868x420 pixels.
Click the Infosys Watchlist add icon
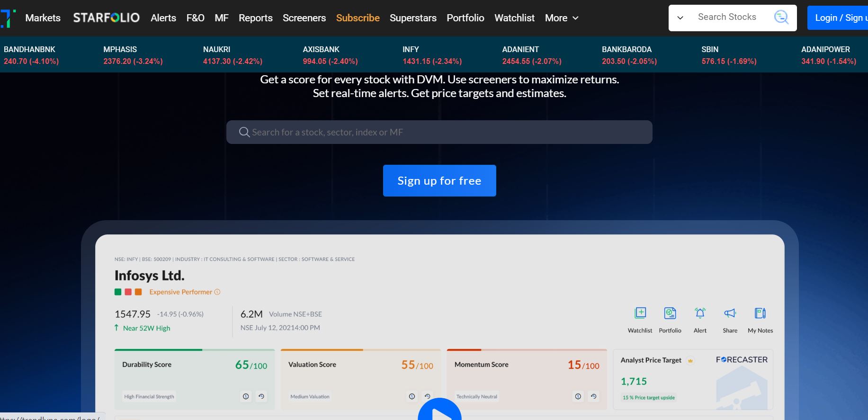click(x=640, y=313)
